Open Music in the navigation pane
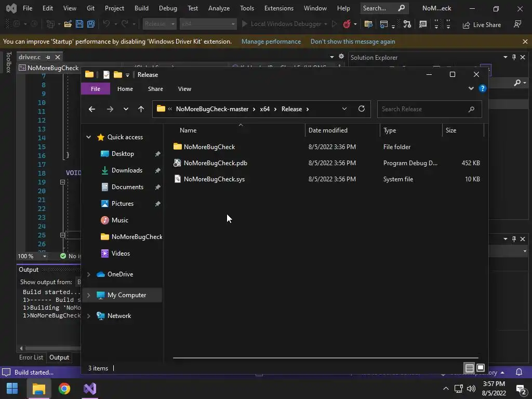 tap(120, 220)
